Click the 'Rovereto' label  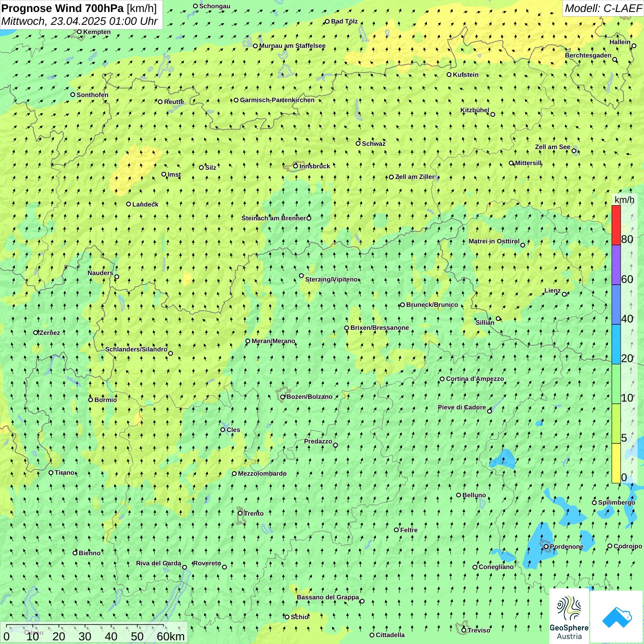(x=207, y=563)
